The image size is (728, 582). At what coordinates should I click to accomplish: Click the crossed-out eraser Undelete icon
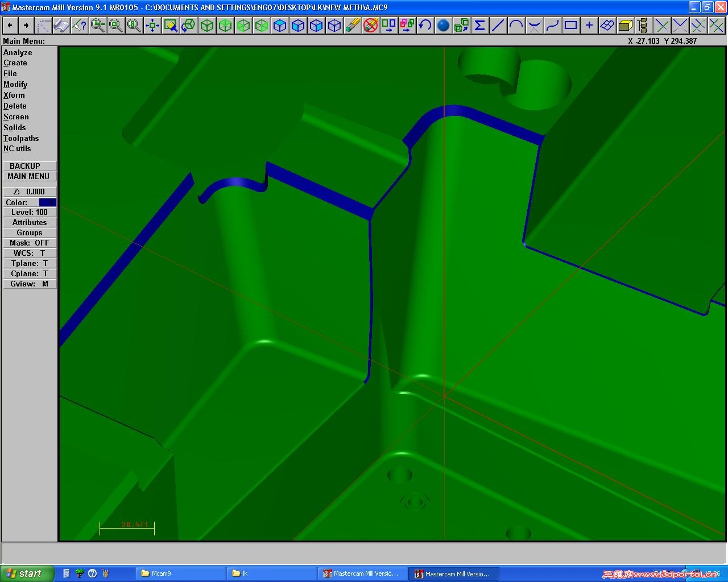[371, 25]
